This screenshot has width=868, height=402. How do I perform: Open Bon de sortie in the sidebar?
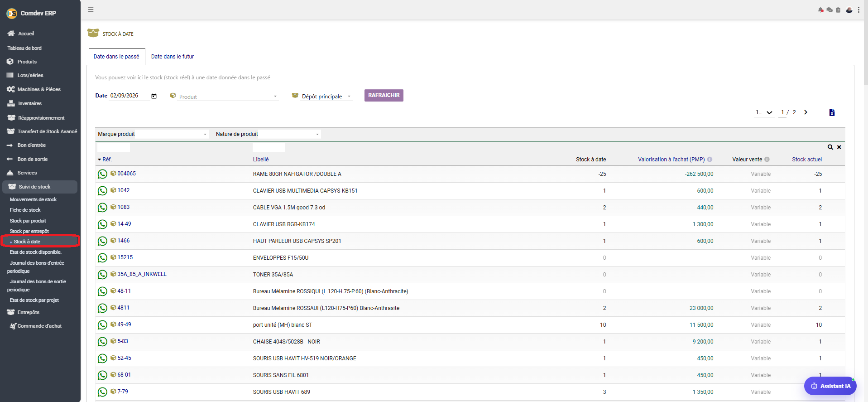[32, 159]
